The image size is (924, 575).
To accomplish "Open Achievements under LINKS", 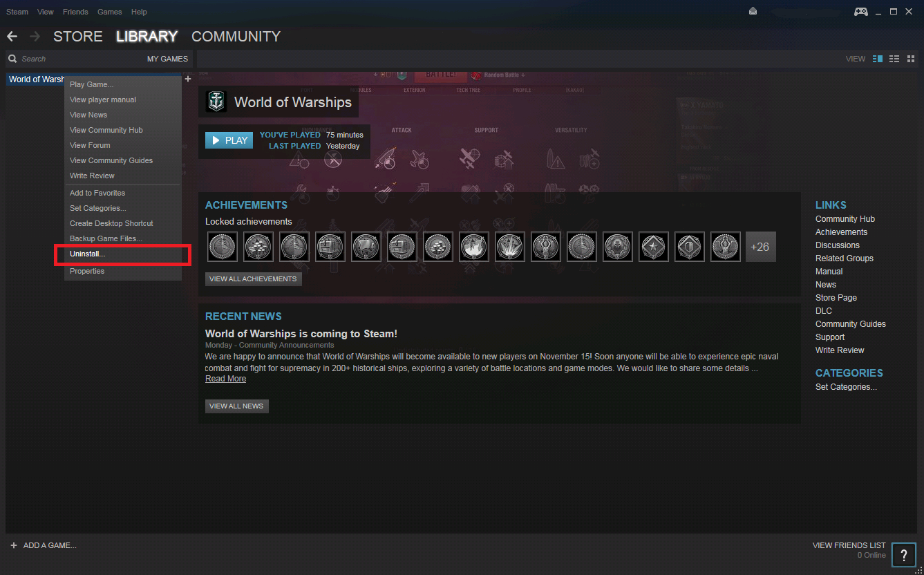I will click(x=841, y=232).
